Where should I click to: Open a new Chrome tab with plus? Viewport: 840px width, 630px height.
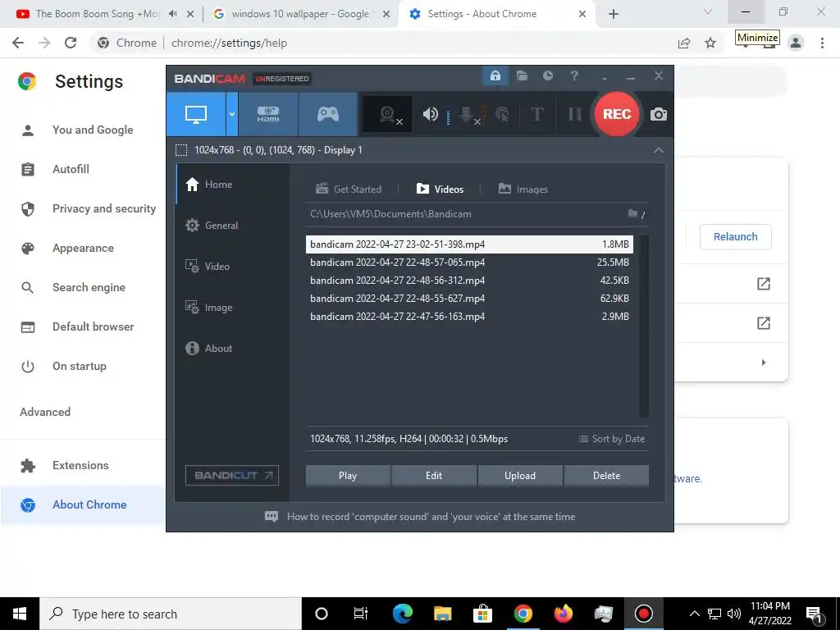pyautogui.click(x=614, y=14)
